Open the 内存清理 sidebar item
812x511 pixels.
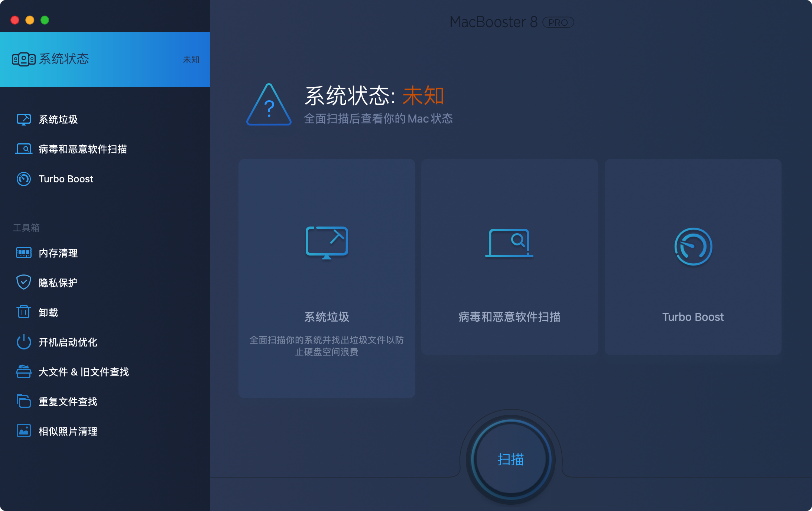tap(58, 253)
